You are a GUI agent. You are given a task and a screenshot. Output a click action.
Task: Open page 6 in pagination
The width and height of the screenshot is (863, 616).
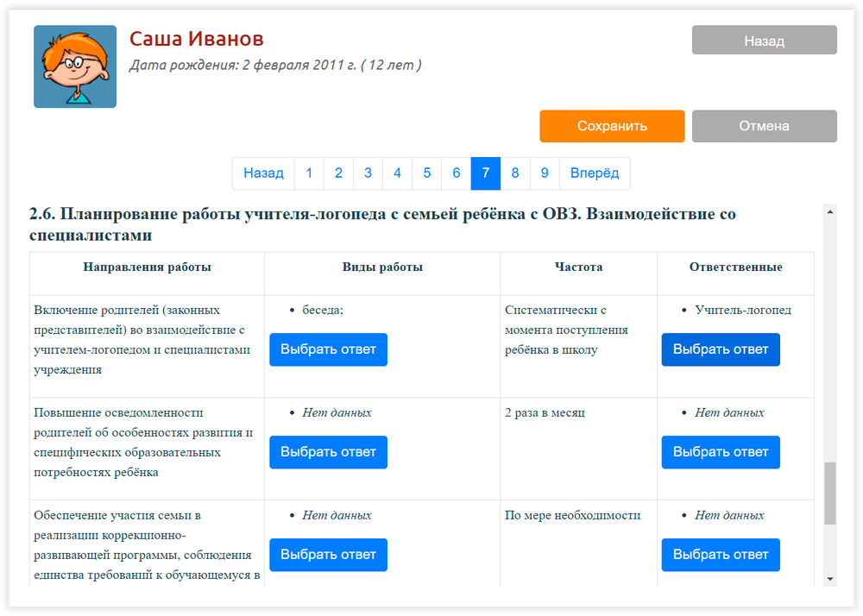(456, 173)
